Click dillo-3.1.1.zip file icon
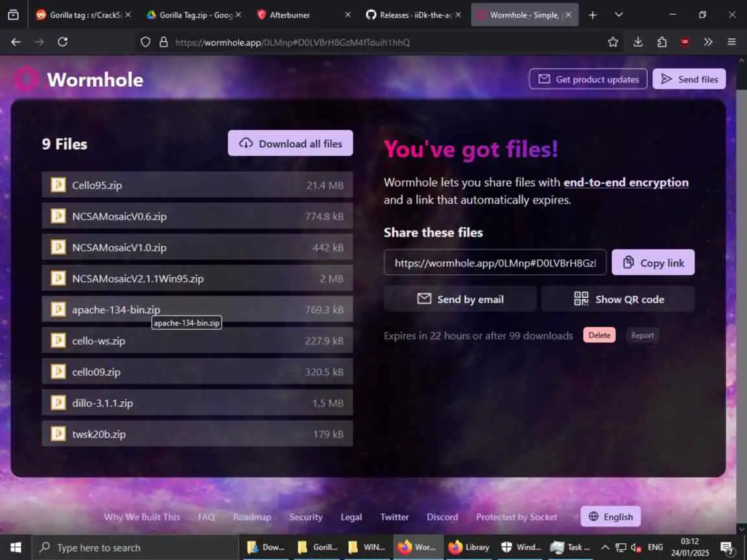 pos(58,402)
